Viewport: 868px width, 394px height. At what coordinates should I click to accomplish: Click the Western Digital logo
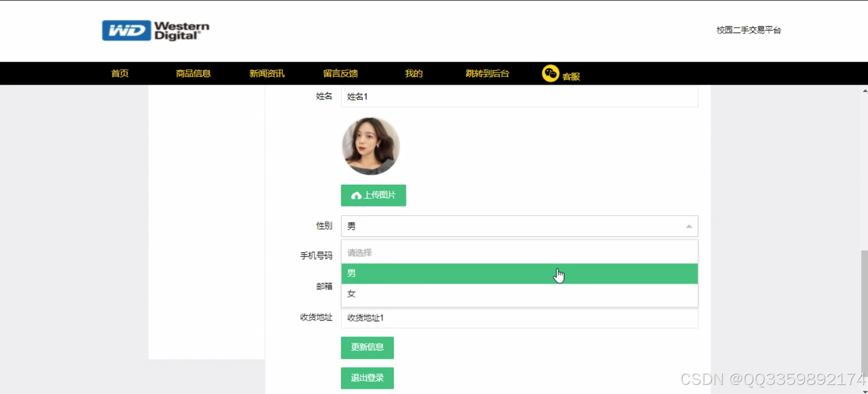pos(155,31)
